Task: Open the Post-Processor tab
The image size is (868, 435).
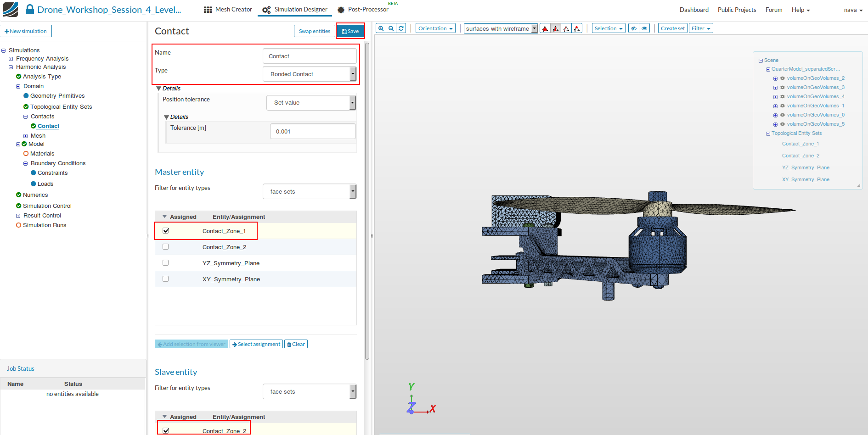Action: 363,10
